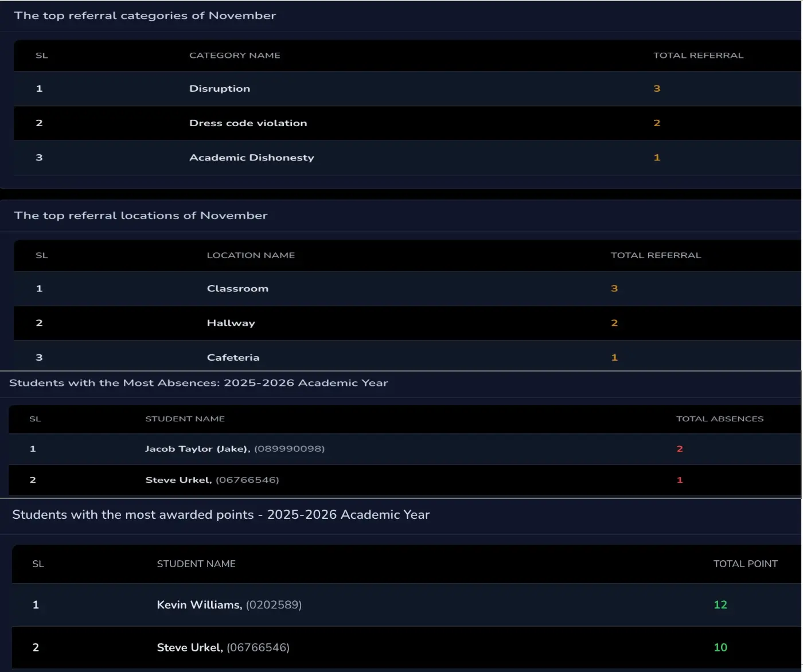Click the referral count for Disruption
Screen dimensions: 803x672
(x=657, y=88)
